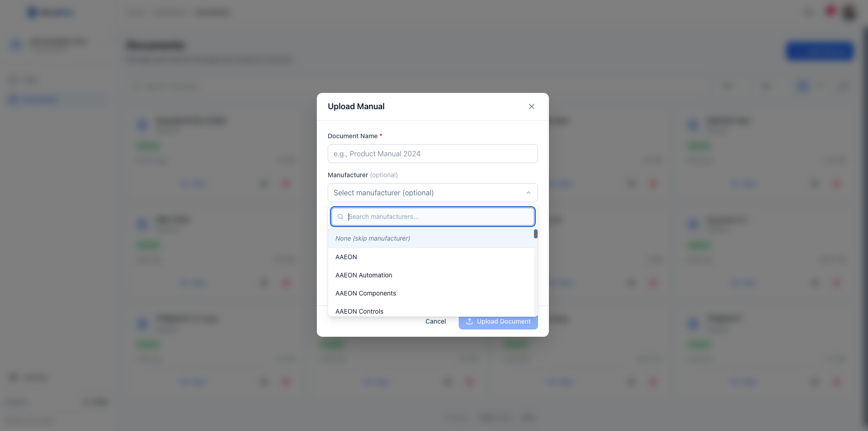868x431 pixels.
Task: Click the magnifier icon in the manufacturer search box
Action: [x=340, y=216]
